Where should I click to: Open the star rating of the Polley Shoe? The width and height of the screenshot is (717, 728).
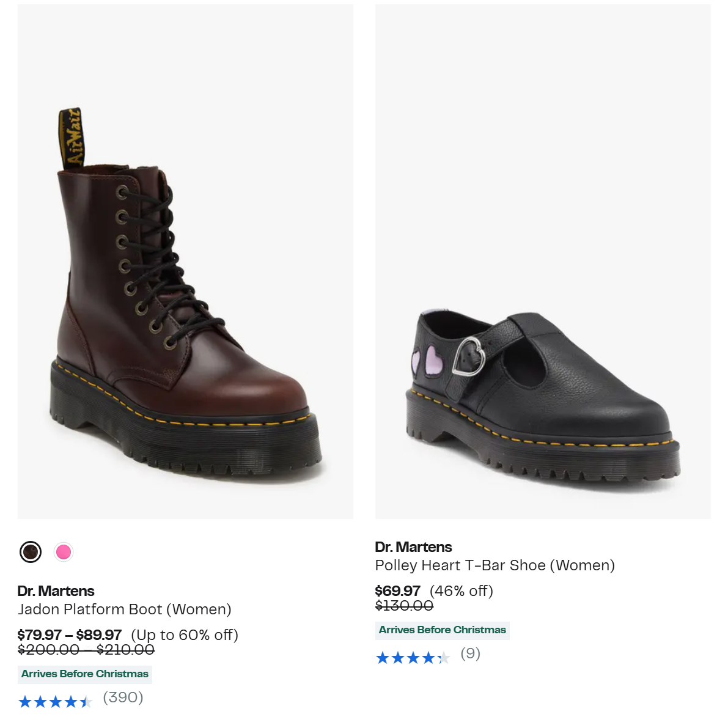coord(413,658)
